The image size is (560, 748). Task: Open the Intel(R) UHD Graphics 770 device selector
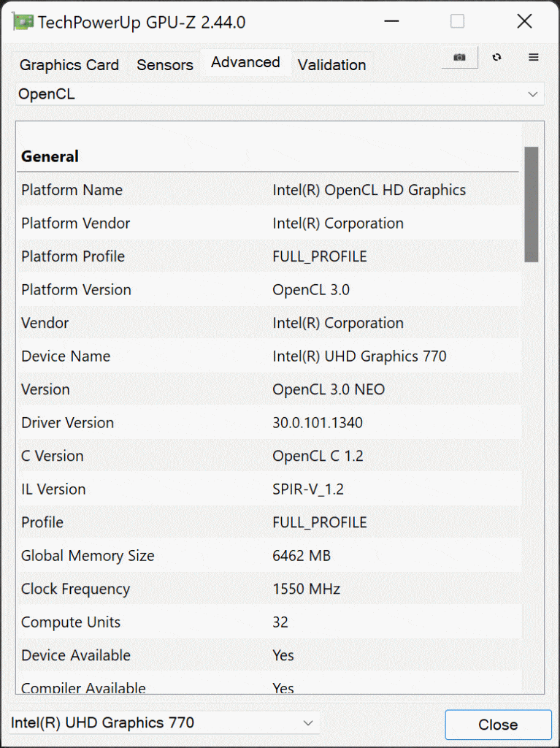(164, 722)
